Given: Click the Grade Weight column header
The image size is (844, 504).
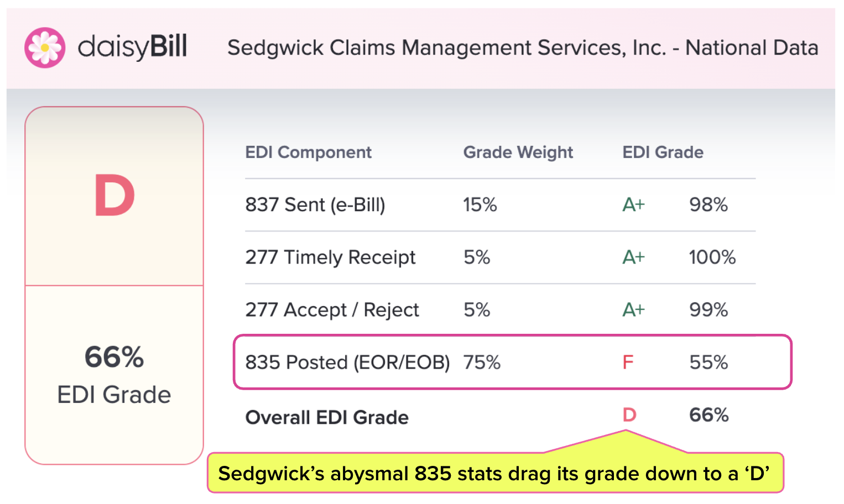Looking at the screenshot, I should (x=518, y=153).
